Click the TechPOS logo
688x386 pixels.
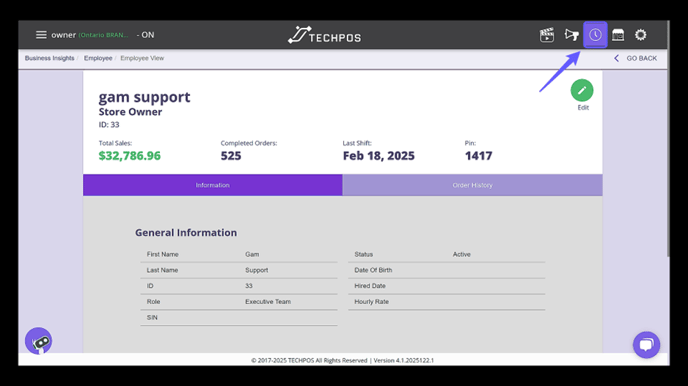(324, 35)
